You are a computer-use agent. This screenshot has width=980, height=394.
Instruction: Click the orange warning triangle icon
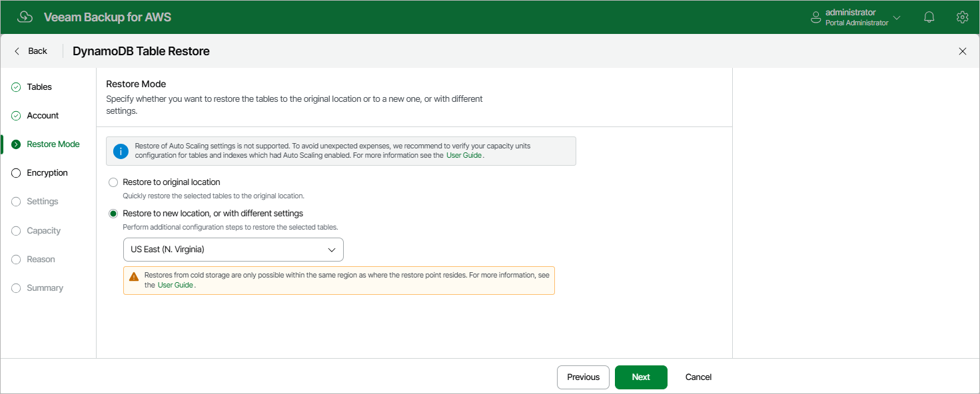(134, 276)
